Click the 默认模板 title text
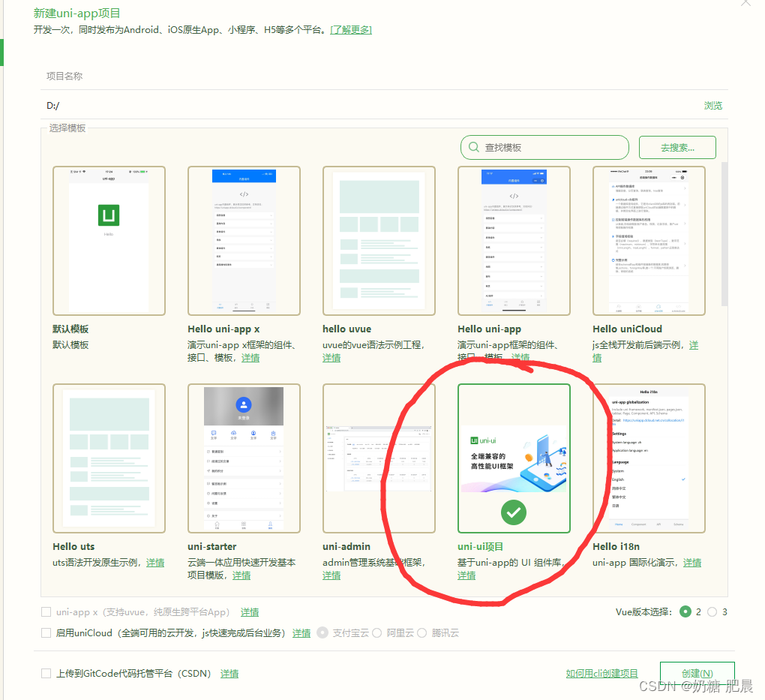765x700 pixels. pos(70,329)
